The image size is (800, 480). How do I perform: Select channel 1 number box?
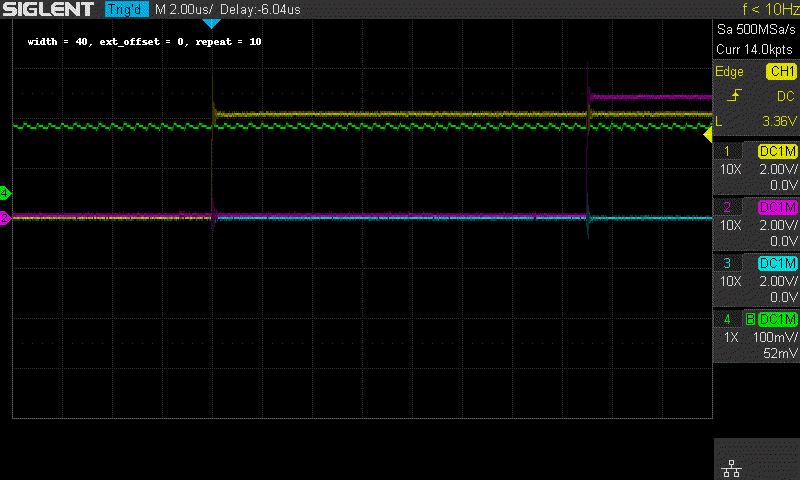pos(727,151)
